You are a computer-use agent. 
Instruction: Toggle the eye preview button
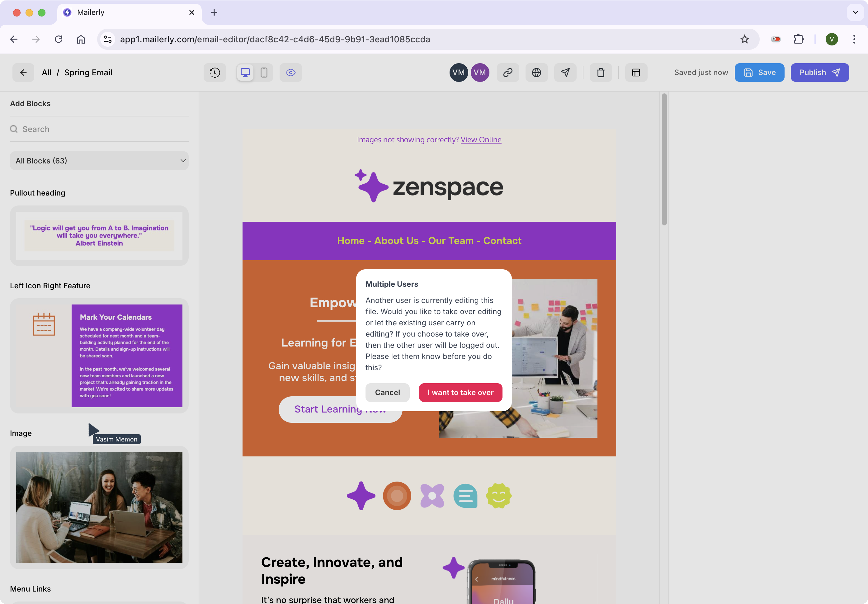[x=290, y=73]
